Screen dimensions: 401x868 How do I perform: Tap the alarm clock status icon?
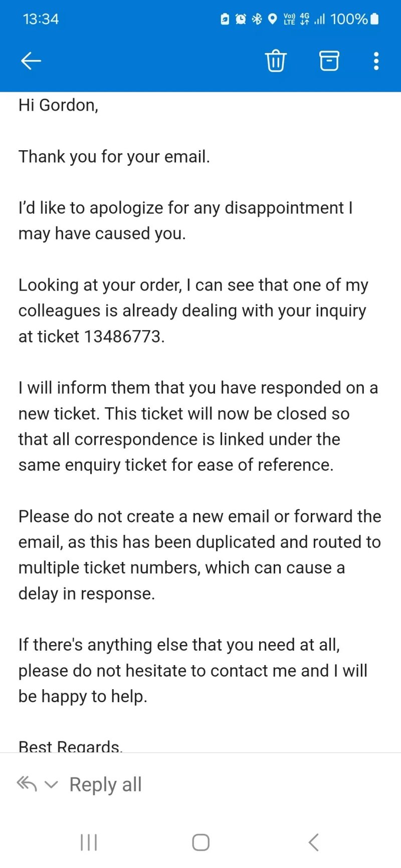(x=241, y=19)
